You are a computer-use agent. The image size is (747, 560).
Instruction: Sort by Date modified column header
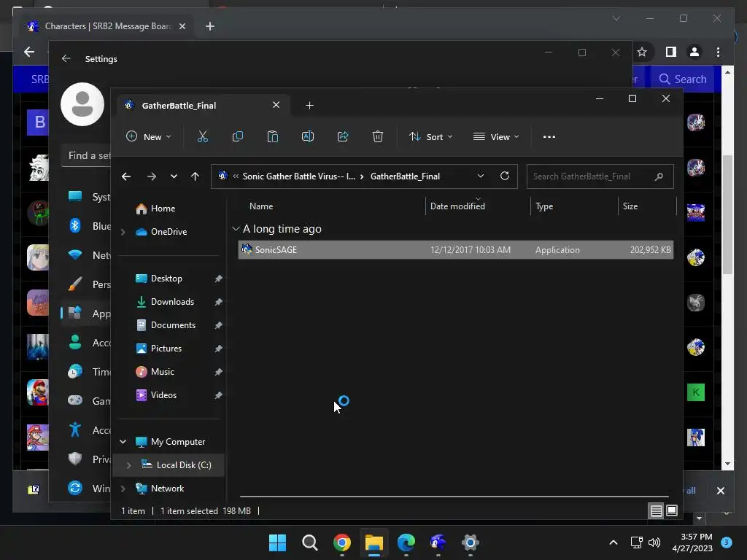point(457,206)
